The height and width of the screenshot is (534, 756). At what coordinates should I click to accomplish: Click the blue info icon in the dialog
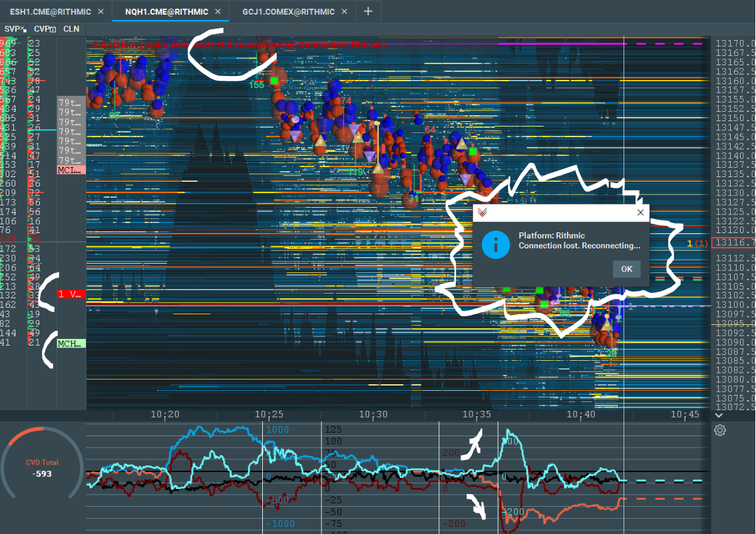pos(496,244)
